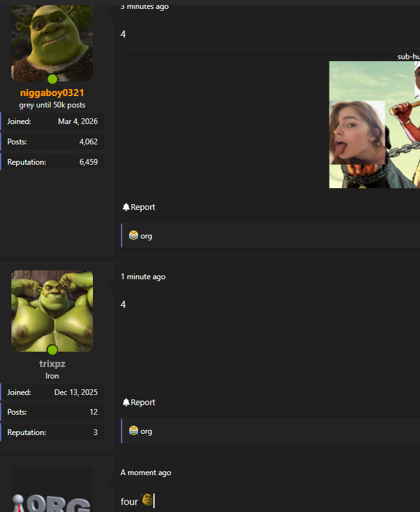Open the first poster's Shrek avatar
Screen dimensions: 420x512
pyautogui.click(x=52, y=43)
